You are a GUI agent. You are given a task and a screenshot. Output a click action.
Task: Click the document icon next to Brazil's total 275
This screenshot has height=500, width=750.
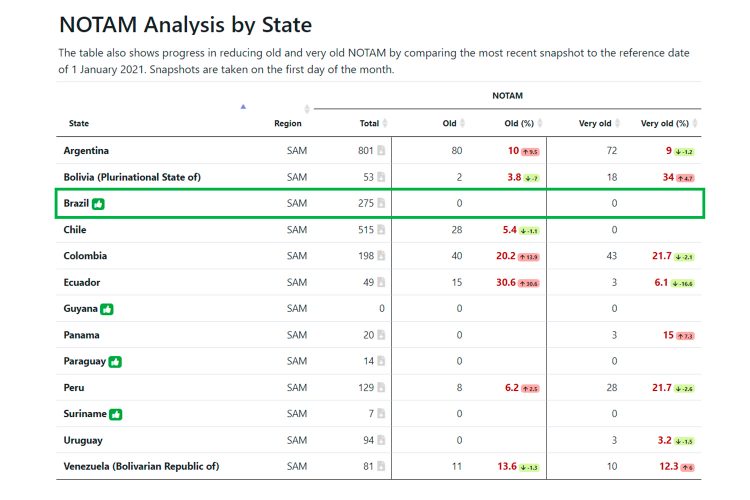point(381,203)
